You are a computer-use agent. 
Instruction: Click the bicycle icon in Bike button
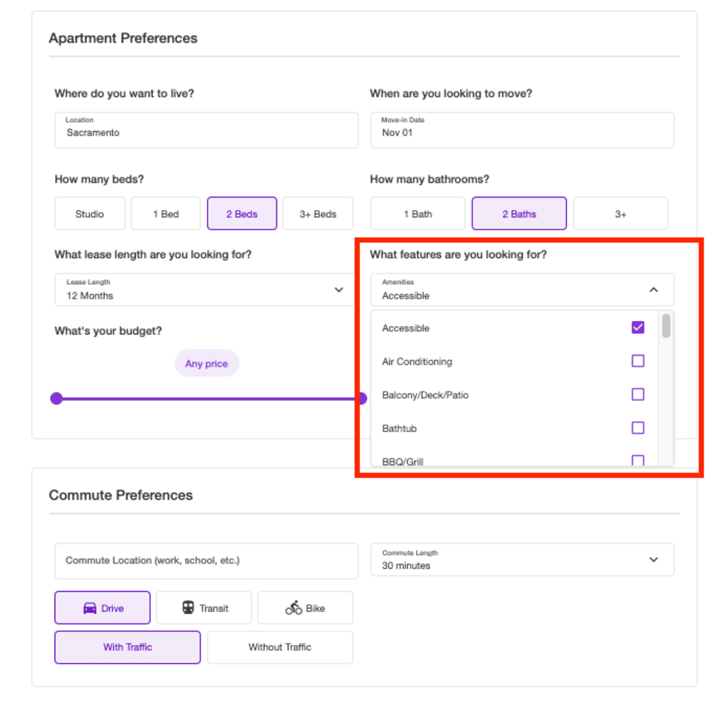[293, 607]
